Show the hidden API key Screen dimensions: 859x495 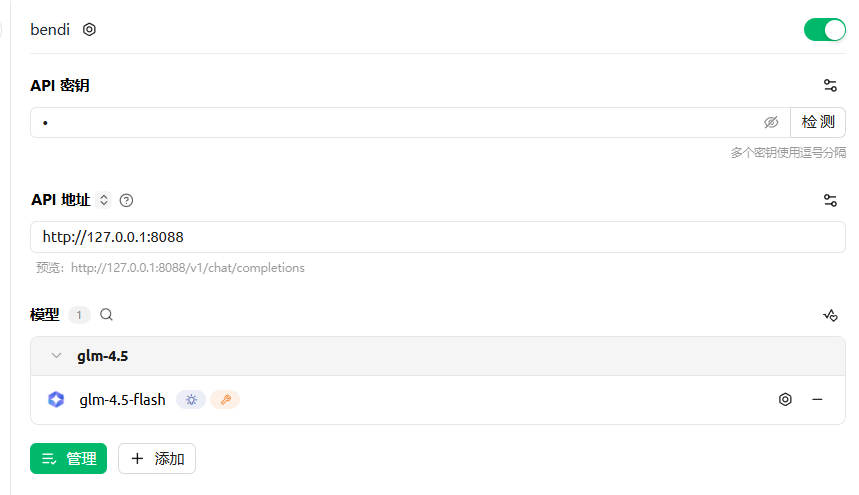pos(771,122)
